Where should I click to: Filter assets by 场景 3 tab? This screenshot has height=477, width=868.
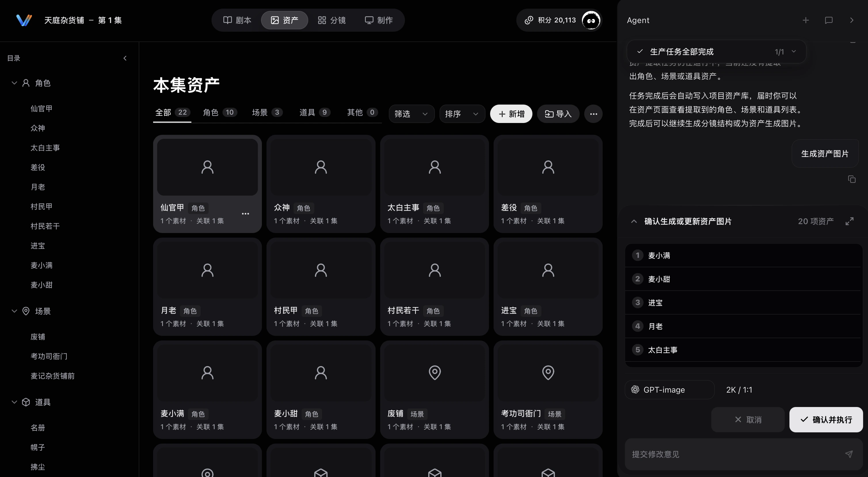[267, 112]
